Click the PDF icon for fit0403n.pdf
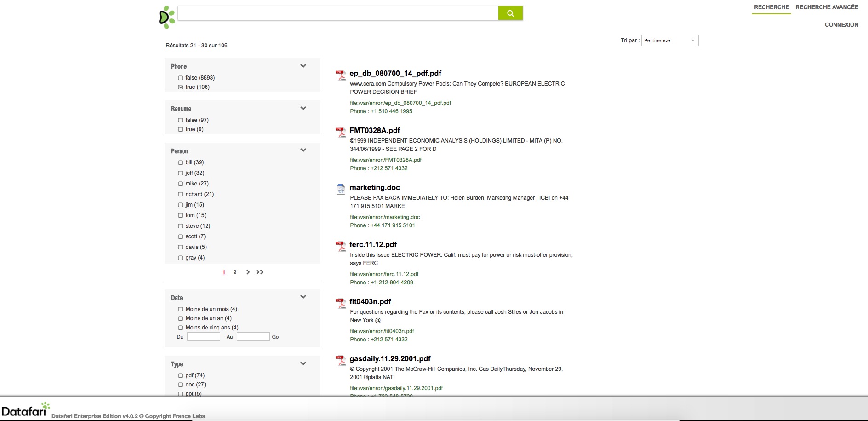Screen dimensions: 868x421 (x=341, y=304)
